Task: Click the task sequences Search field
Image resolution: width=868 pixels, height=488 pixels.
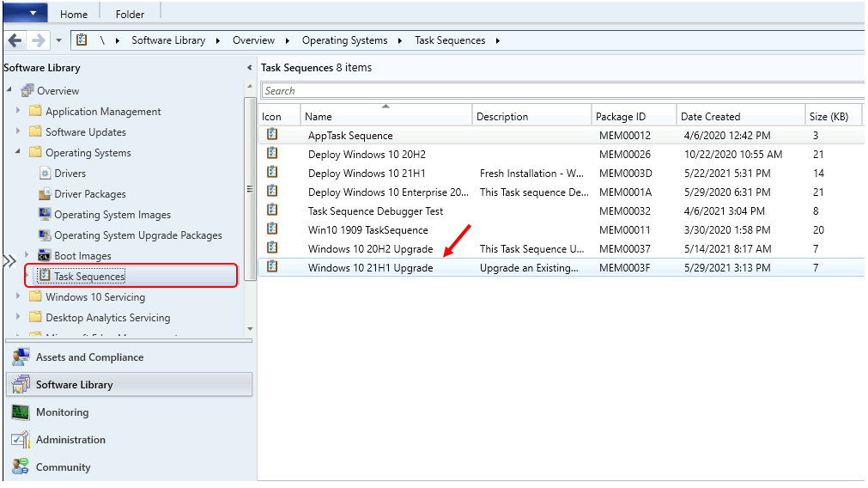Action: [562, 91]
